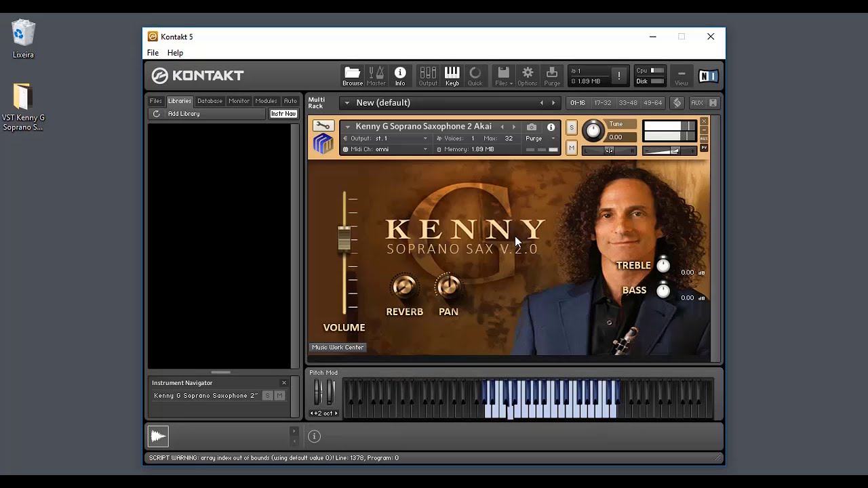Close the instrument with X button

click(x=704, y=121)
